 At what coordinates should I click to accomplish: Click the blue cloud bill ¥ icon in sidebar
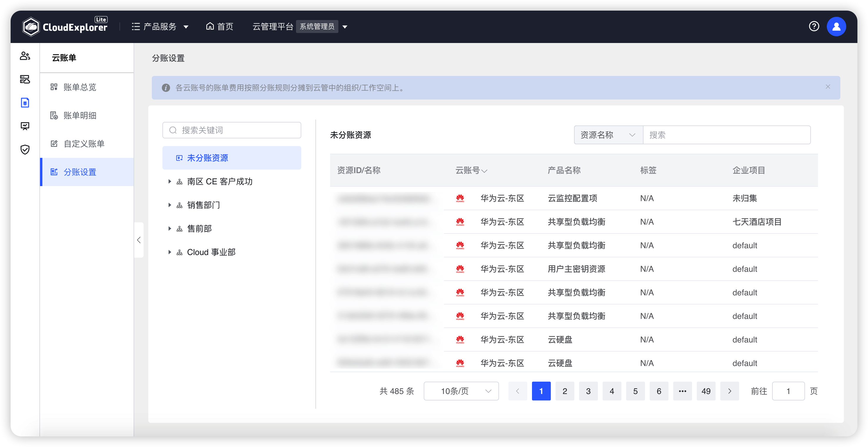tap(25, 103)
